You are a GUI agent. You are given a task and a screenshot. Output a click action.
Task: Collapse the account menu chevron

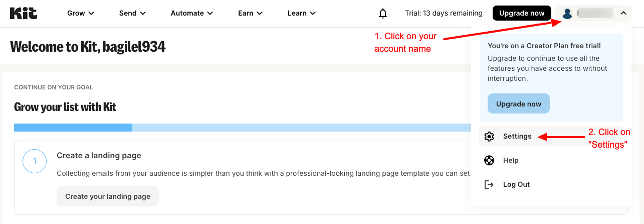coord(623,14)
